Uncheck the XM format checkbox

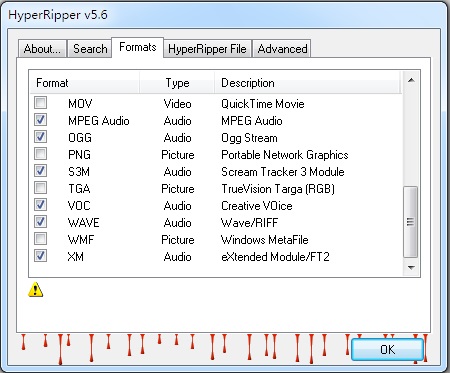[x=40, y=256]
